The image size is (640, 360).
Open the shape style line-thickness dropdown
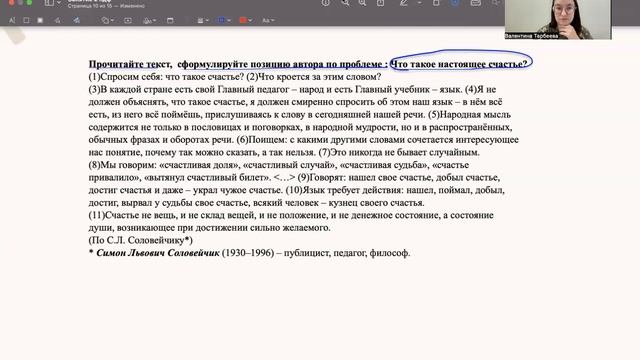click(x=203, y=20)
